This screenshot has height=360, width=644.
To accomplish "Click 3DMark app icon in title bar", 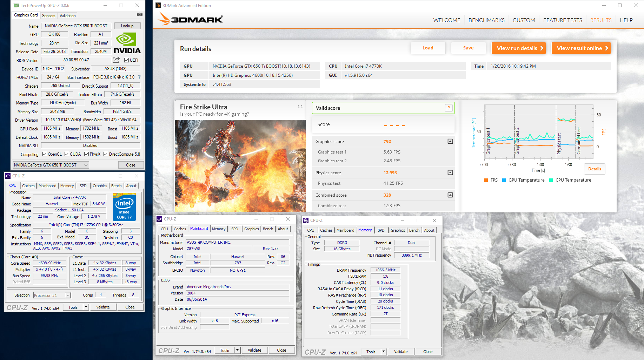I will (158, 5).
